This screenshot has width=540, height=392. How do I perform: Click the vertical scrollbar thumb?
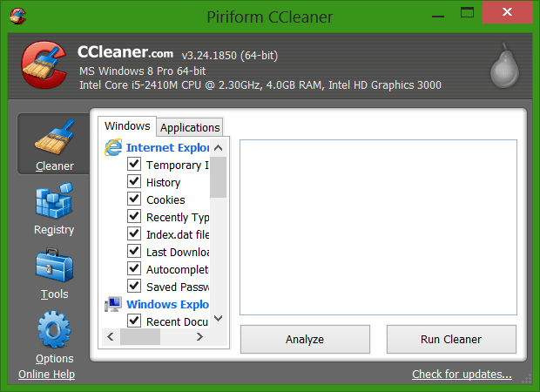(218, 177)
